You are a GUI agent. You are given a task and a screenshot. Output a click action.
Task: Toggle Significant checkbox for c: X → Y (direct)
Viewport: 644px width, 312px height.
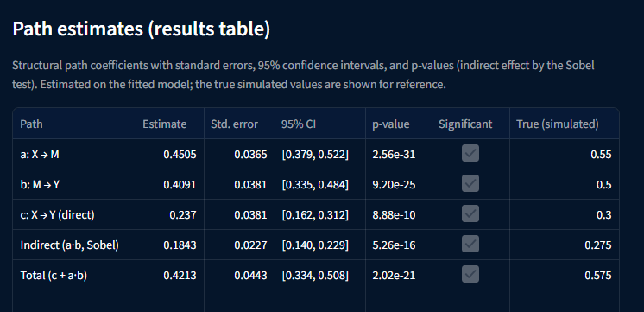click(470, 213)
